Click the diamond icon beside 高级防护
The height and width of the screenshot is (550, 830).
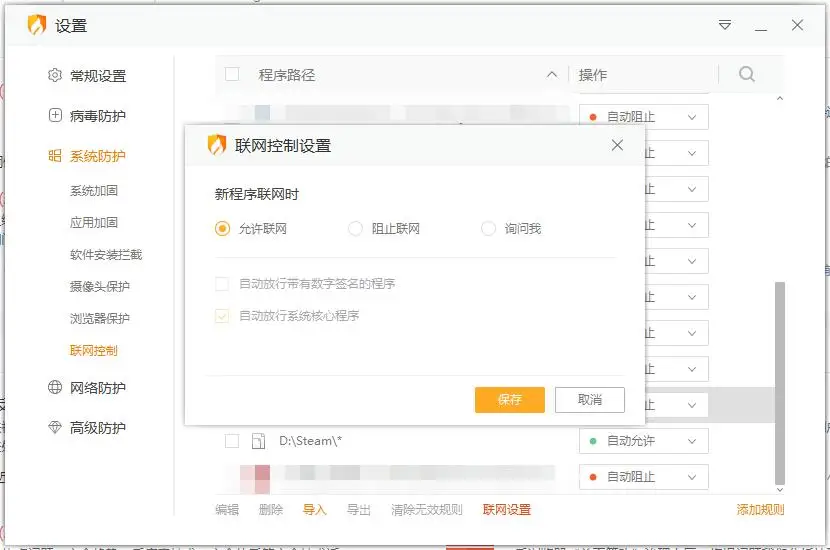pyautogui.click(x=55, y=427)
